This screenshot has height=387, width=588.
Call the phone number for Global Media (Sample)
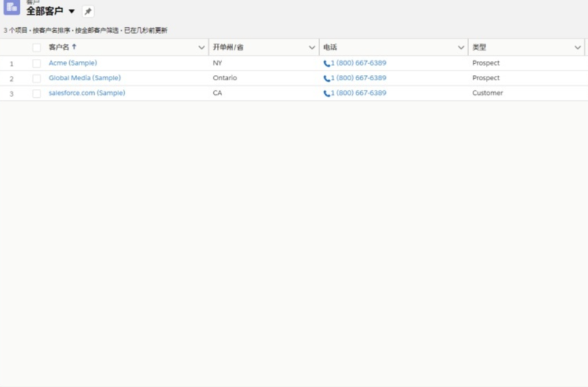[x=359, y=78]
